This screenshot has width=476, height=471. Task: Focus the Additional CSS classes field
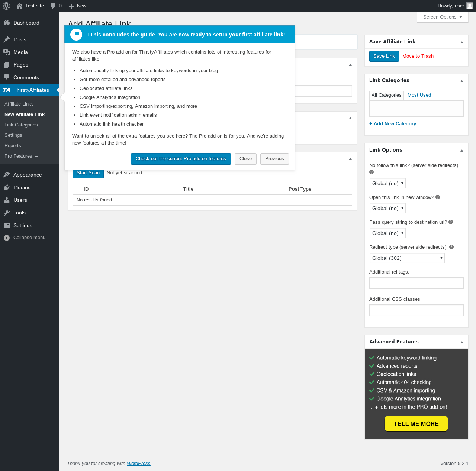tap(416, 310)
